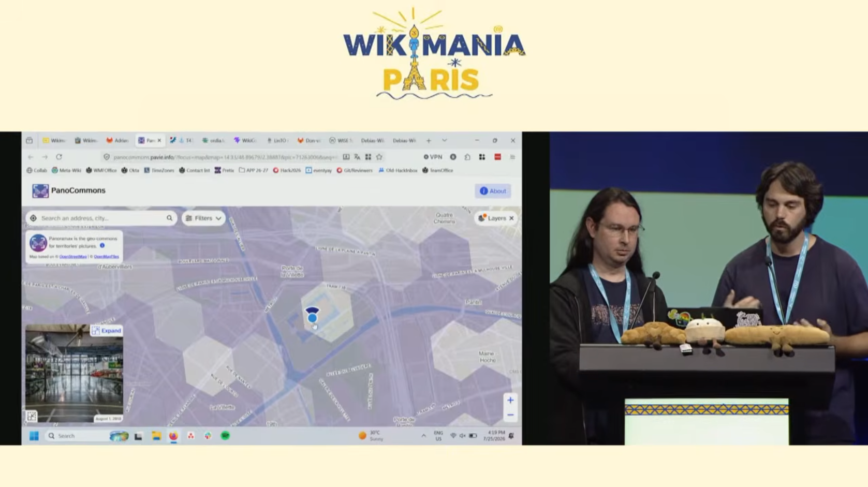Click the info icon in the Panoramax notice
This screenshot has height=487, width=868.
pyautogui.click(x=102, y=246)
